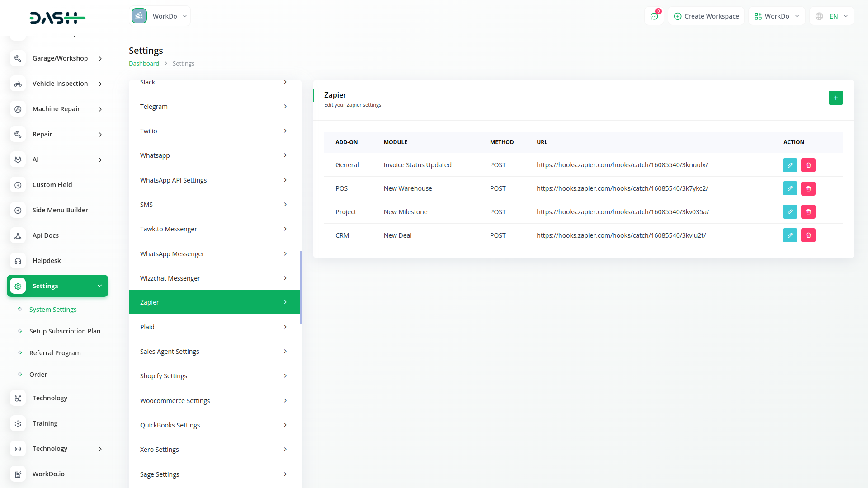Click the WorkDo.io sidebar icon

click(x=18, y=474)
